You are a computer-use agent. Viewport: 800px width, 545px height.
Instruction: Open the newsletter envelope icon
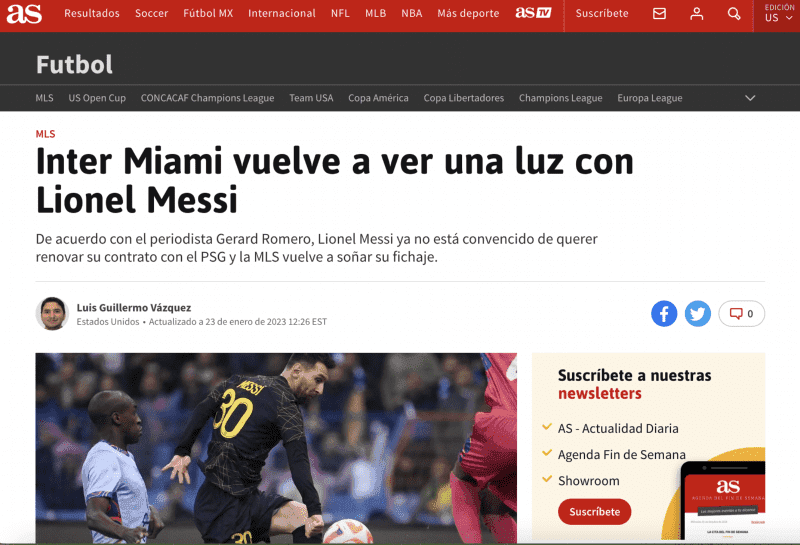coord(659,14)
